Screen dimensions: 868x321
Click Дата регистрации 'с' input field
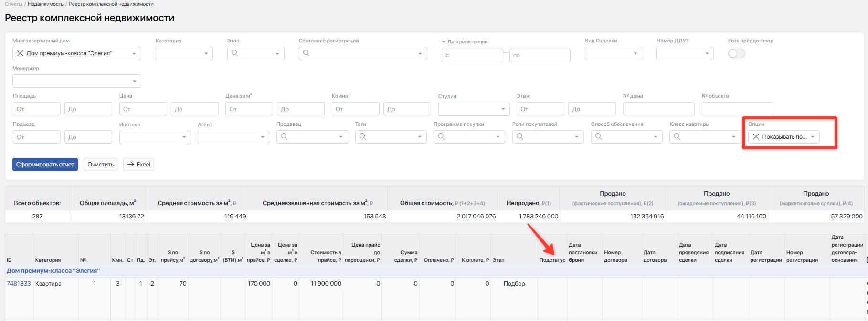472,55
